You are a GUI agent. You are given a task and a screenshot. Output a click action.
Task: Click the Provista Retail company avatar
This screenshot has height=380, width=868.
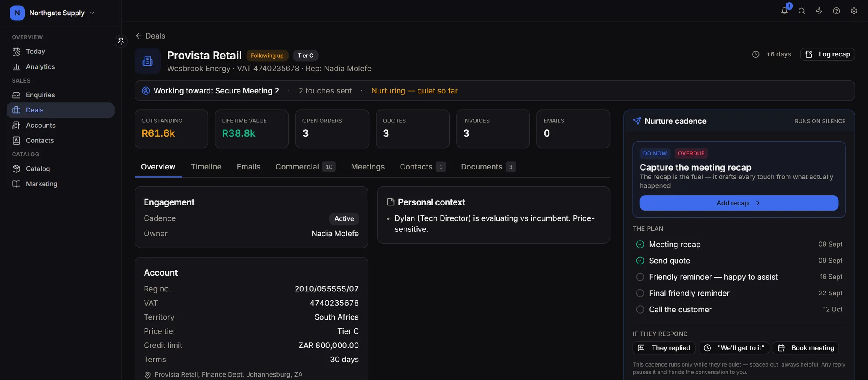pos(148,61)
